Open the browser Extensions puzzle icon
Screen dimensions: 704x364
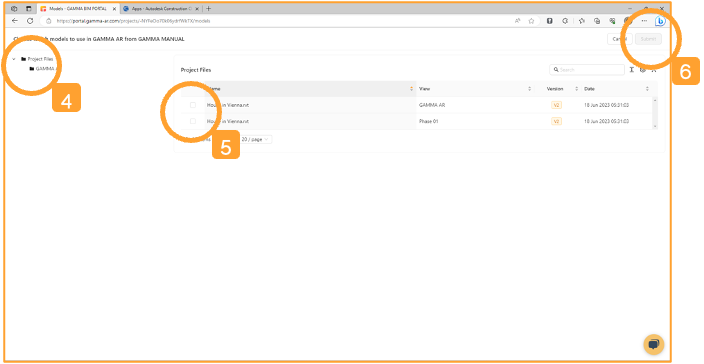[565, 21]
